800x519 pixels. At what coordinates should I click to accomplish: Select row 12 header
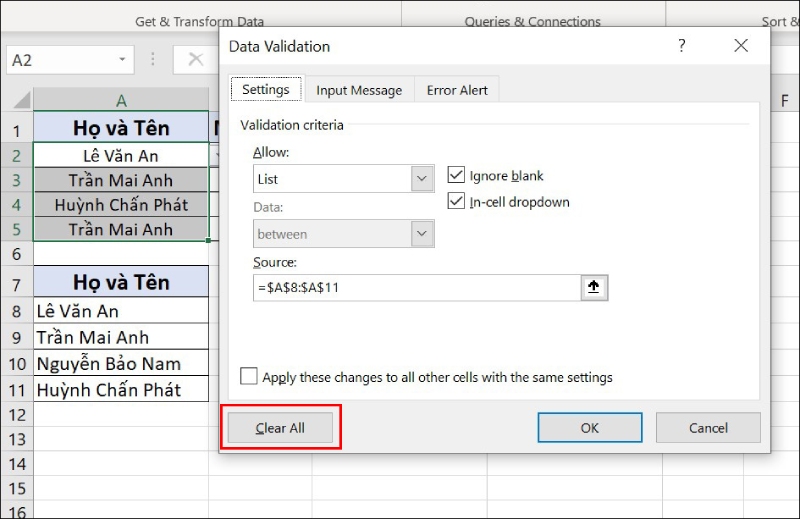tap(16, 415)
